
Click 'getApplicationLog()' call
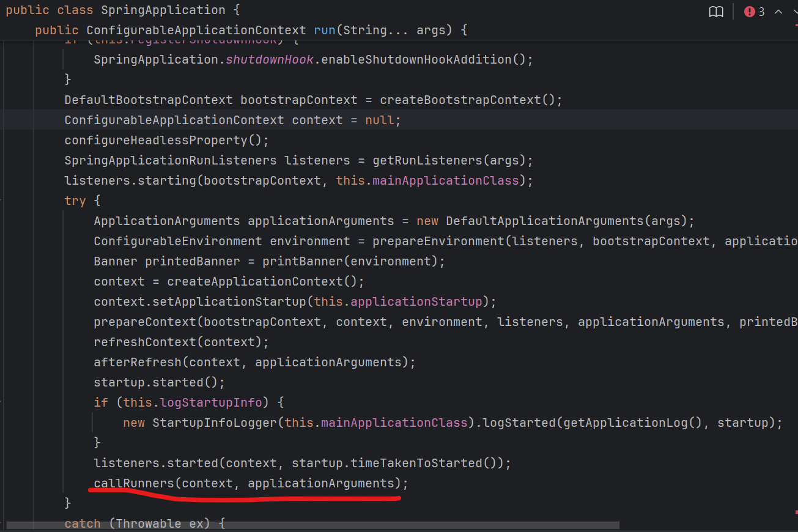633,423
